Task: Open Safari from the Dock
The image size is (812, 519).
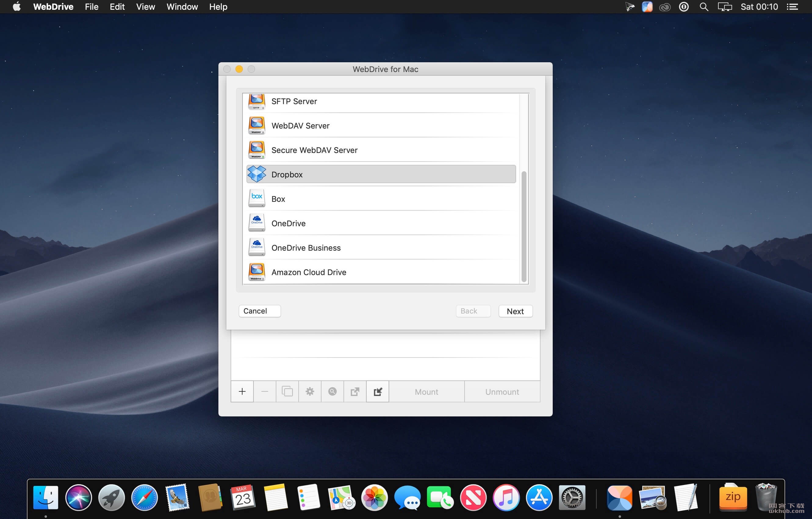Action: [144, 497]
